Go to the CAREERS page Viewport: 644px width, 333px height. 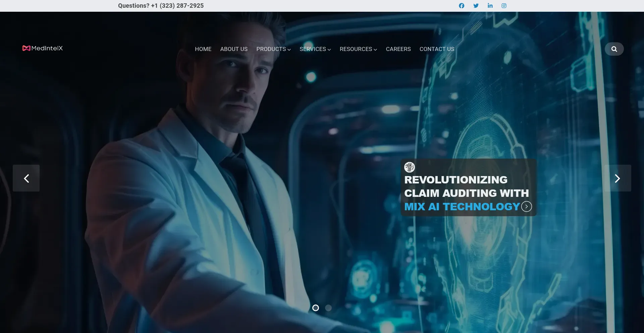398,49
